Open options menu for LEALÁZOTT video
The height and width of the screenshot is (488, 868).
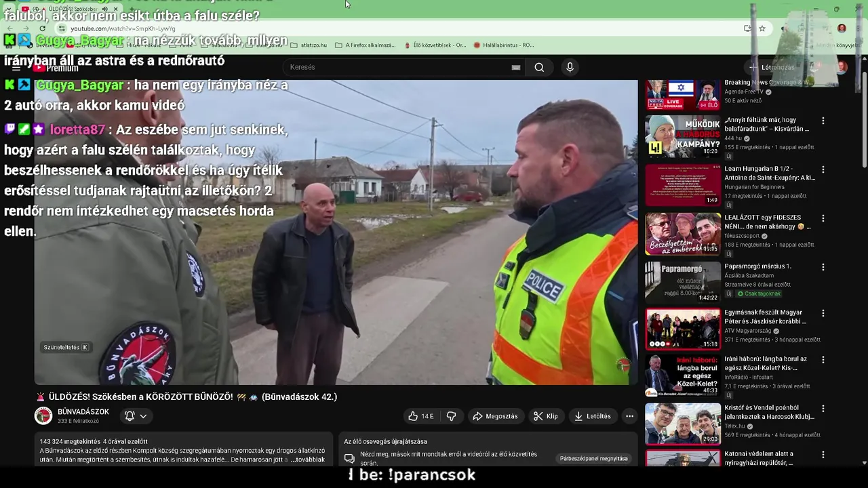click(x=823, y=218)
